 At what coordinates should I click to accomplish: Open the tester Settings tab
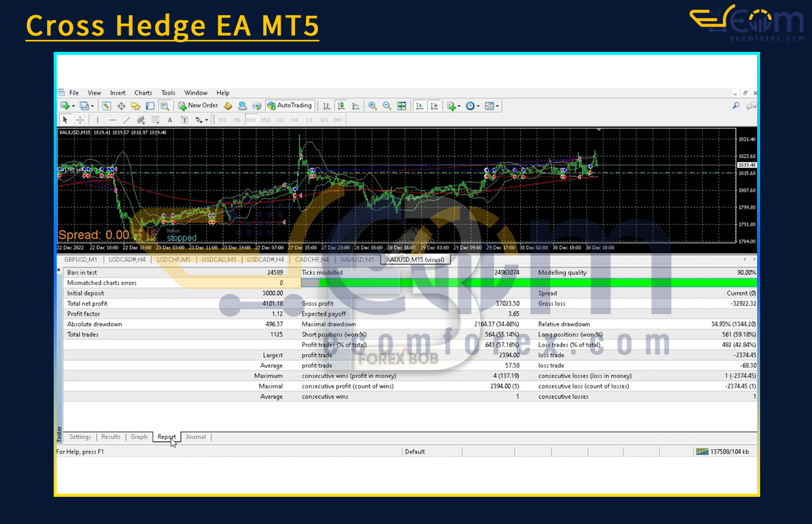80,437
